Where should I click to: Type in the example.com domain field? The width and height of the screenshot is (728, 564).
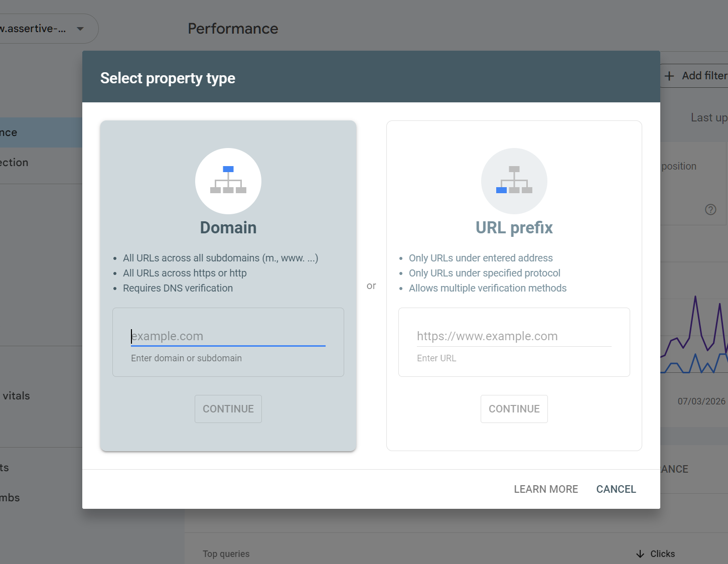[228, 336]
